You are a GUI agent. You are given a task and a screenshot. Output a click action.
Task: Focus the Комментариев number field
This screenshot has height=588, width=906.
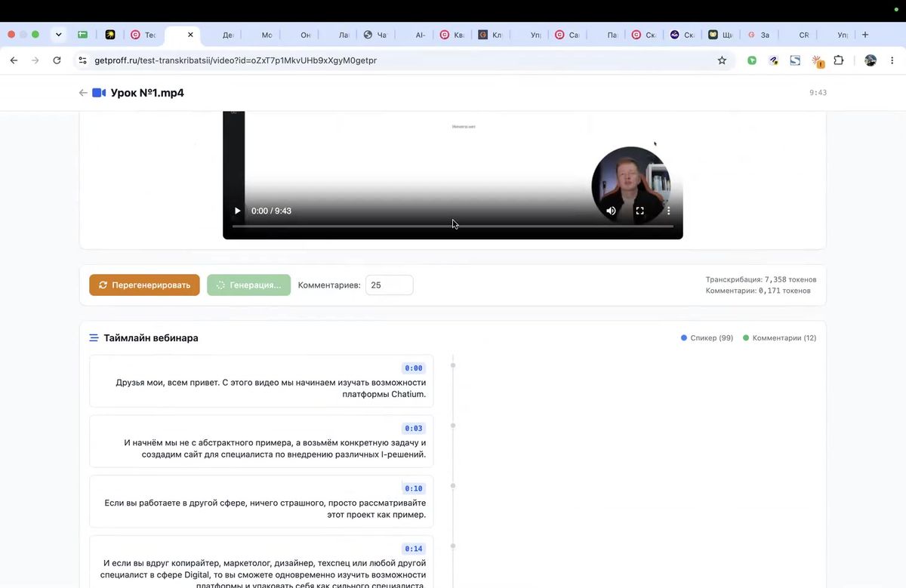point(390,285)
